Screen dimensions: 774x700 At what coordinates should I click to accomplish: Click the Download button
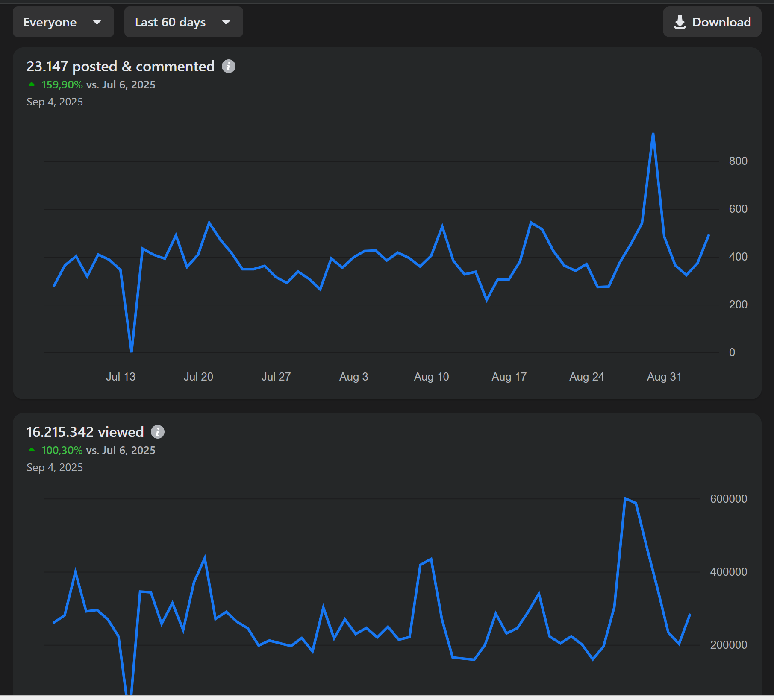(712, 22)
